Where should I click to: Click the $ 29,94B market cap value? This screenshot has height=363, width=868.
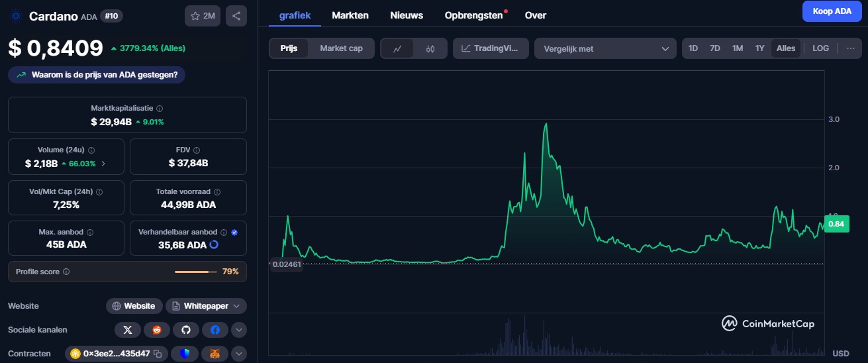[x=111, y=122]
